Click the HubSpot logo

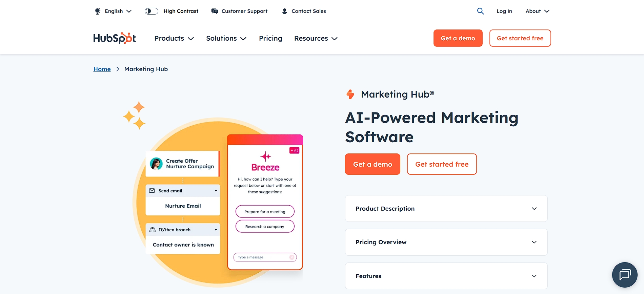(x=115, y=38)
